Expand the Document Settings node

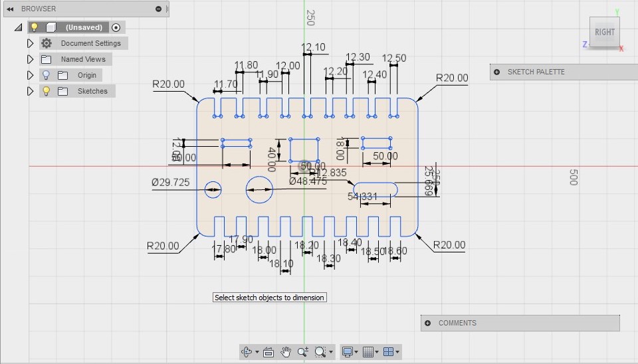[x=30, y=43]
